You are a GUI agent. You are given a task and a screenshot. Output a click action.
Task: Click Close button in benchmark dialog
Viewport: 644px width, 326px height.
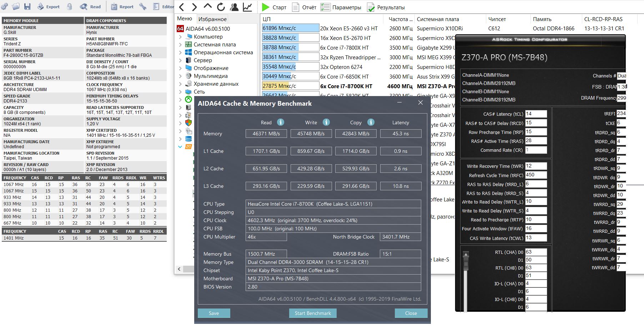[411, 313]
